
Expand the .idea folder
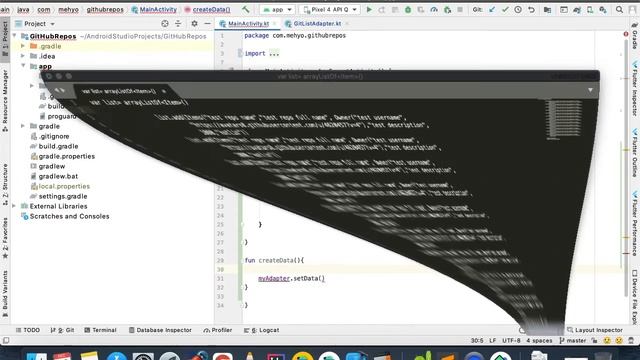23,56
